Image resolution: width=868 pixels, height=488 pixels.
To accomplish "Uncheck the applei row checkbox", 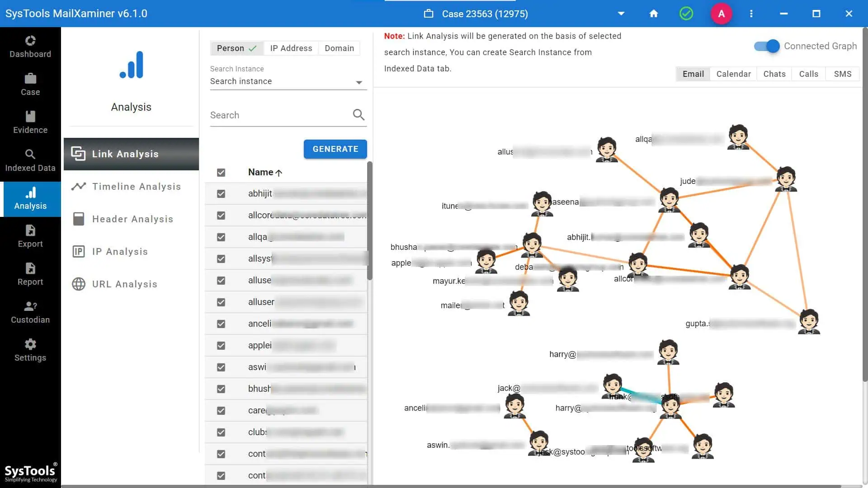I will tap(221, 346).
